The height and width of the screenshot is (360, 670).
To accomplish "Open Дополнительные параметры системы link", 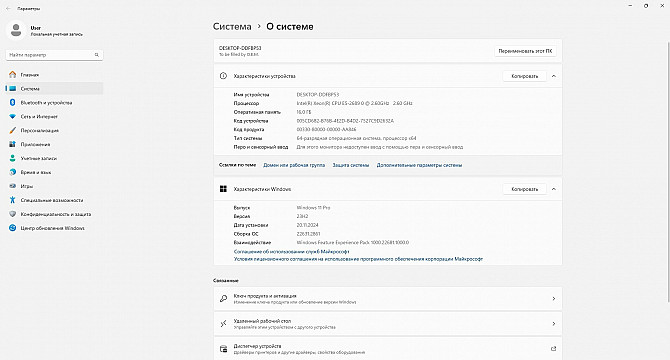I will [x=419, y=165].
